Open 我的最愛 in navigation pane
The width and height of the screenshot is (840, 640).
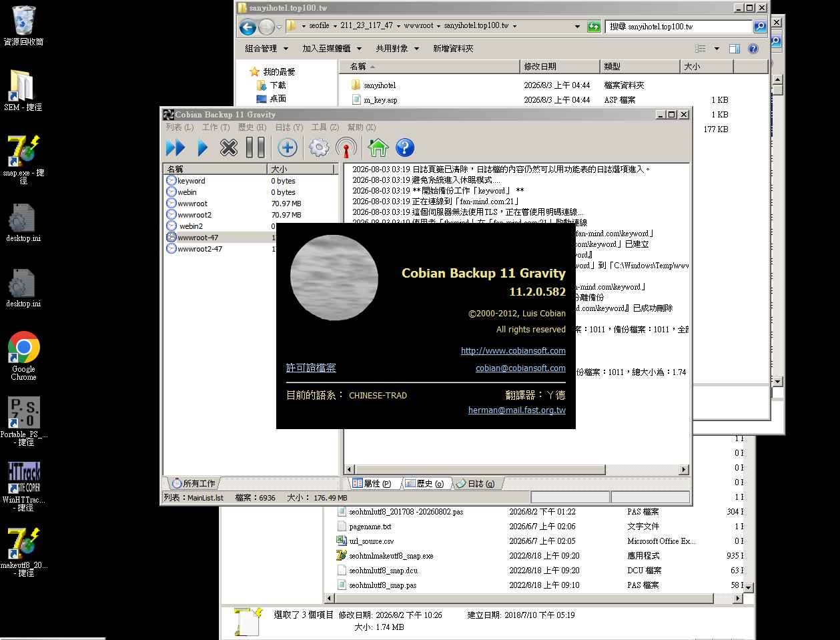click(x=272, y=71)
